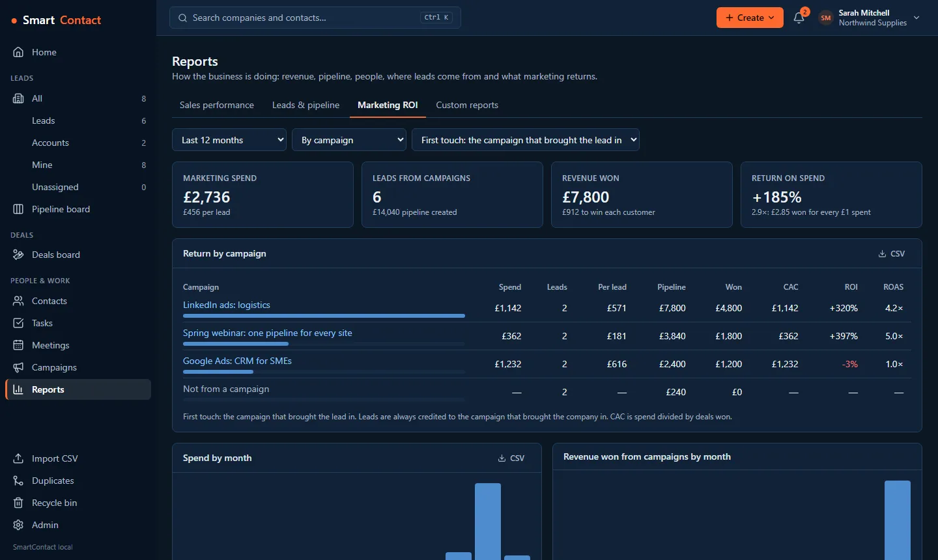Click the Not from a campaign row
The image size is (938, 560).
click(x=547, y=392)
